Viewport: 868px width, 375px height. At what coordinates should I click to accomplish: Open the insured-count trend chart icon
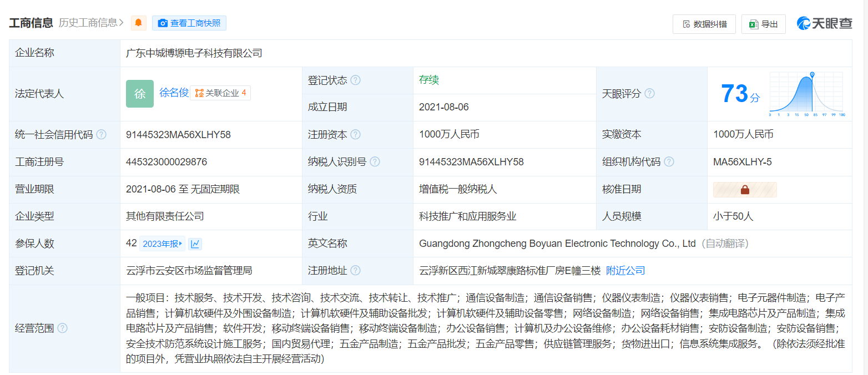195,244
